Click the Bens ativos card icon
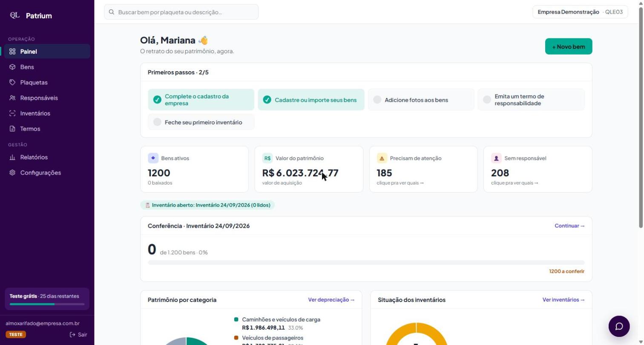644x345 pixels. pos(153,158)
